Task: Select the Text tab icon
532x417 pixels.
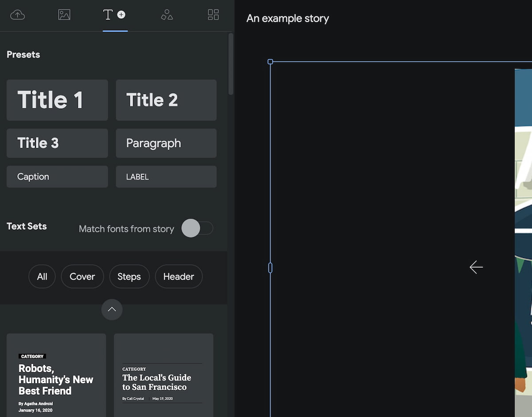Action: [x=108, y=15]
